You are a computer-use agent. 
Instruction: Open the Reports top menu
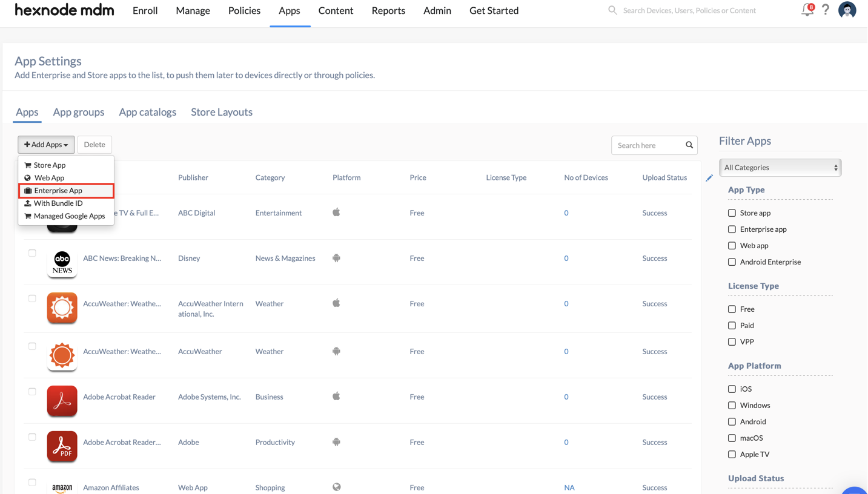388,10
